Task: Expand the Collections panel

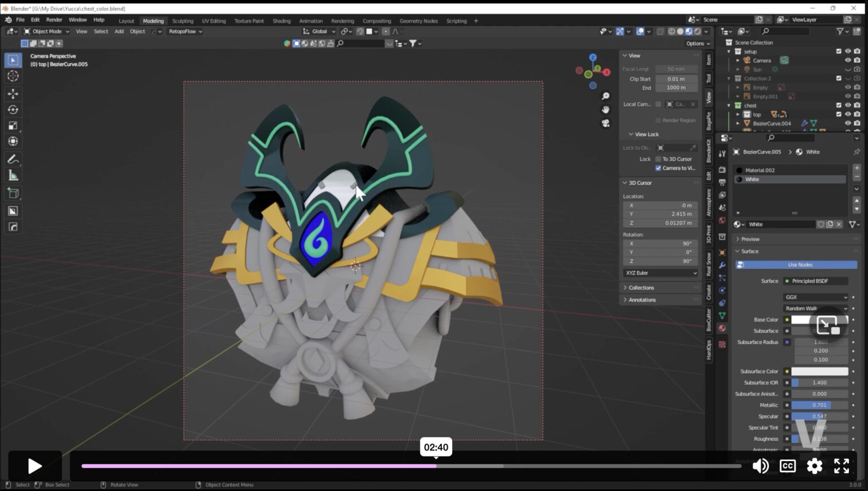Action: 641,288
